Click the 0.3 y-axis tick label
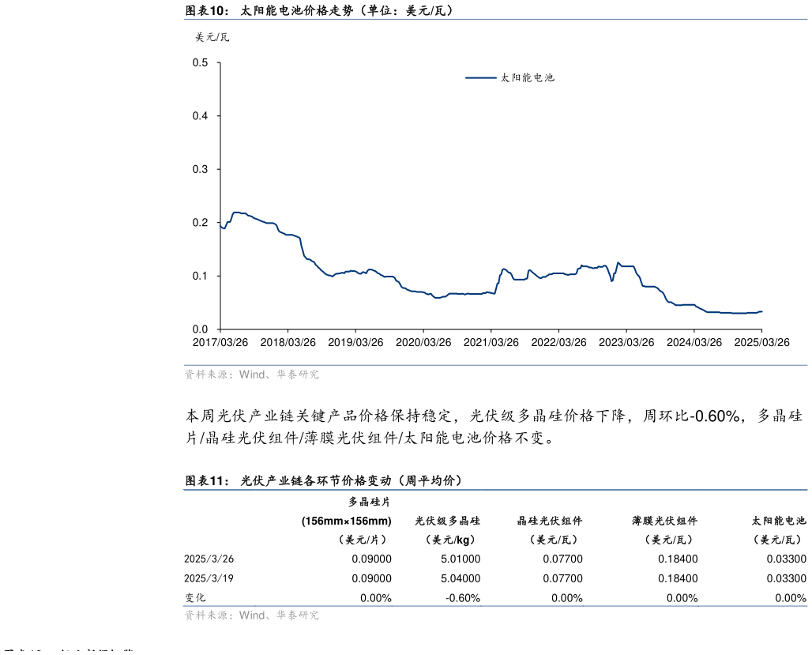The height and width of the screenshot is (655, 812). 201,169
